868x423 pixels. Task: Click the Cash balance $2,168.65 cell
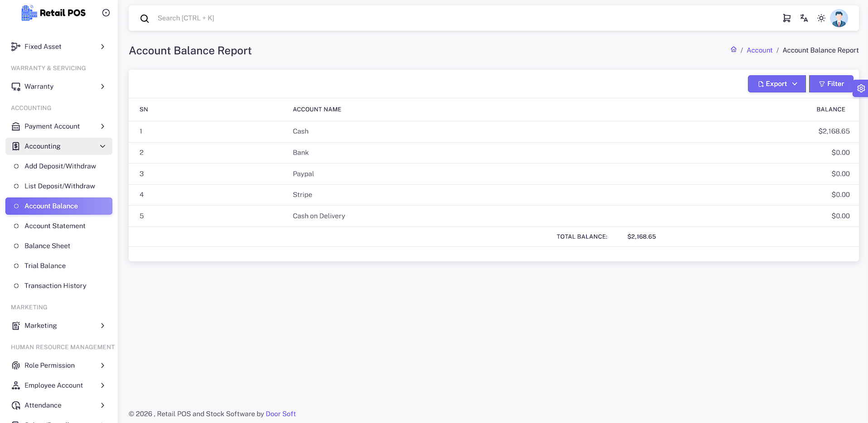click(834, 131)
